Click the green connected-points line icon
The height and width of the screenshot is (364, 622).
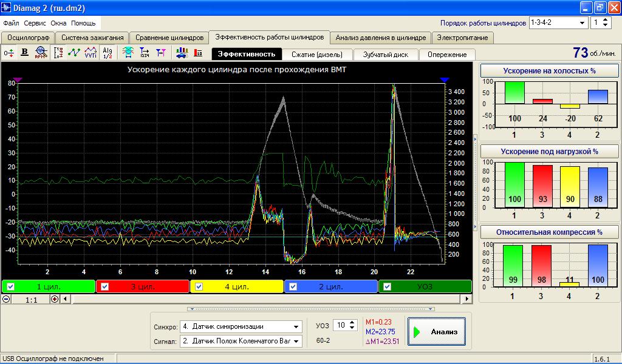tap(74, 52)
